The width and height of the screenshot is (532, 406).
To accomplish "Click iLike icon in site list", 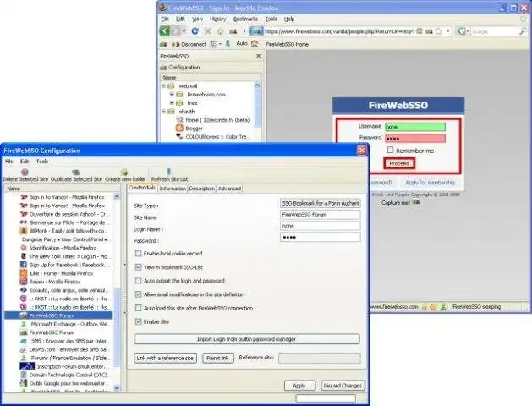I will 24,273.
